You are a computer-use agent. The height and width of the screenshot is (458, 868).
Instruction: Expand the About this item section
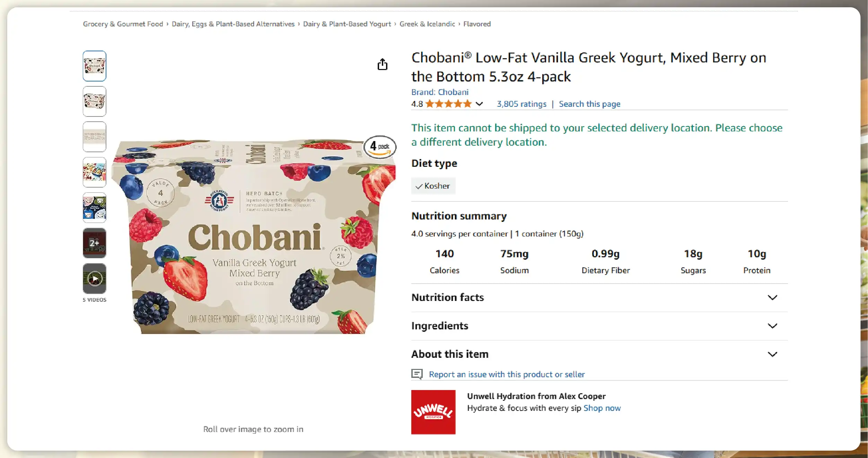pos(772,354)
